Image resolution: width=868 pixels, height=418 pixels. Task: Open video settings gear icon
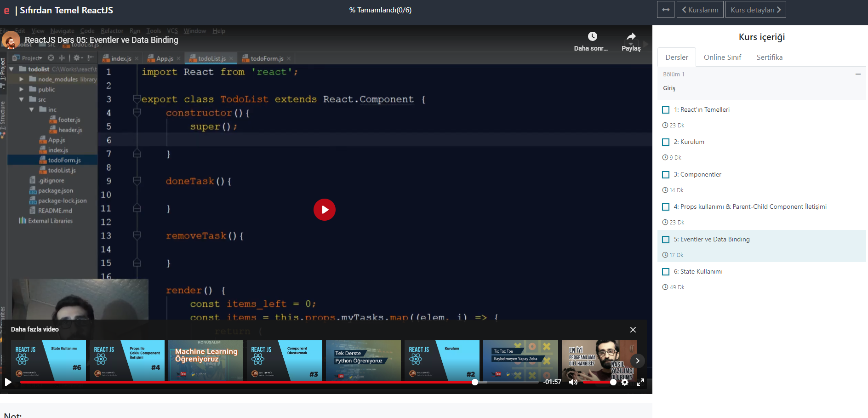click(625, 382)
